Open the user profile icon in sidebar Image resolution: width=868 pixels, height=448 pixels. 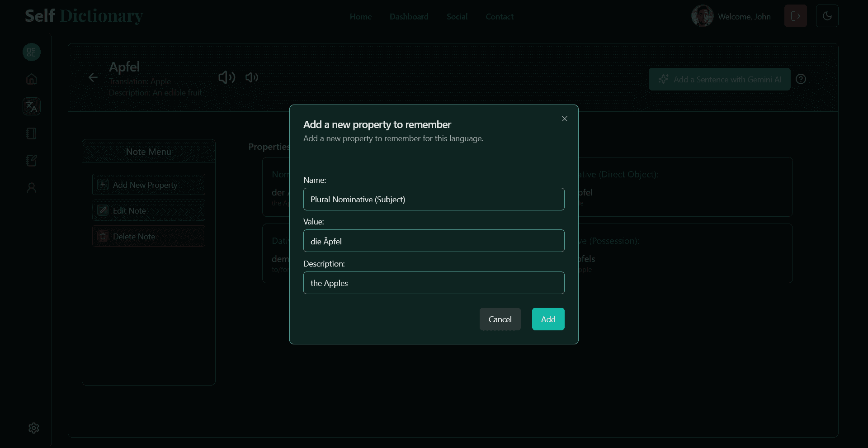tap(32, 188)
